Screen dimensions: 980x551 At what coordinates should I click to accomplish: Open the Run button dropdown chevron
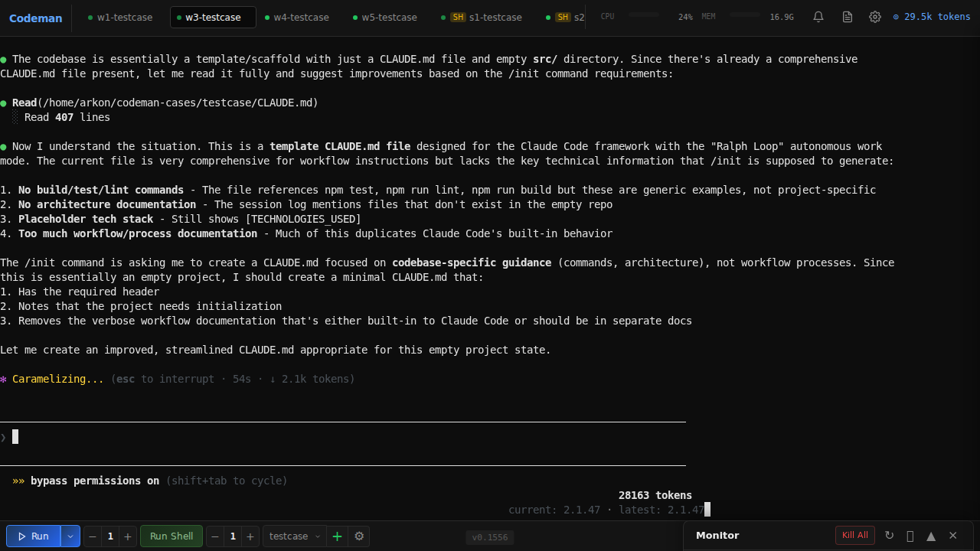(x=69, y=536)
